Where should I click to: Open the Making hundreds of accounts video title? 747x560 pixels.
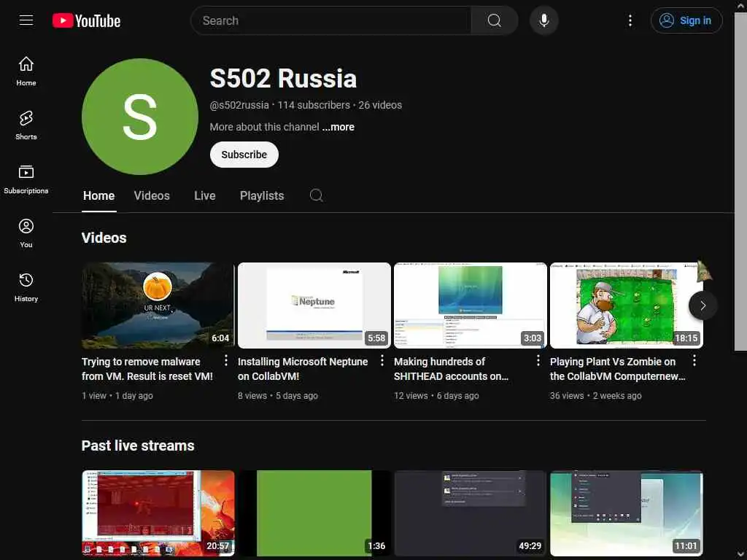point(451,369)
